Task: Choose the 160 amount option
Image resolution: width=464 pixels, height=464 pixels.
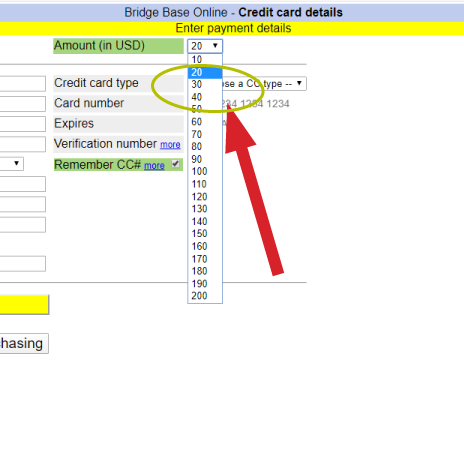Action: coord(205,246)
